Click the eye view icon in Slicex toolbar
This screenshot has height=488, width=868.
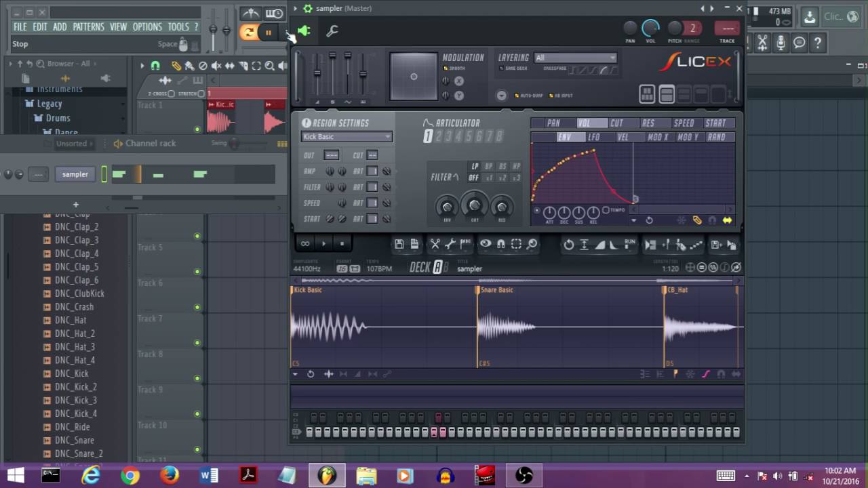(486, 244)
